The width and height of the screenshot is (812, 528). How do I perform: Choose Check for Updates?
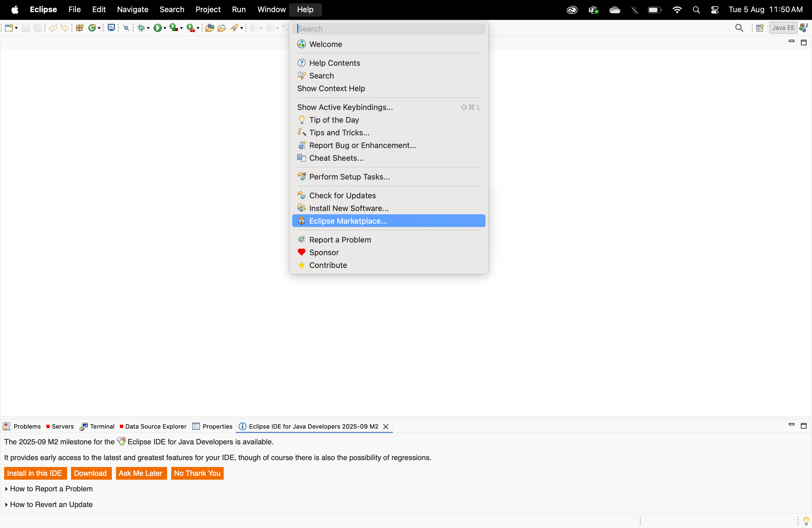(x=389, y=196)
